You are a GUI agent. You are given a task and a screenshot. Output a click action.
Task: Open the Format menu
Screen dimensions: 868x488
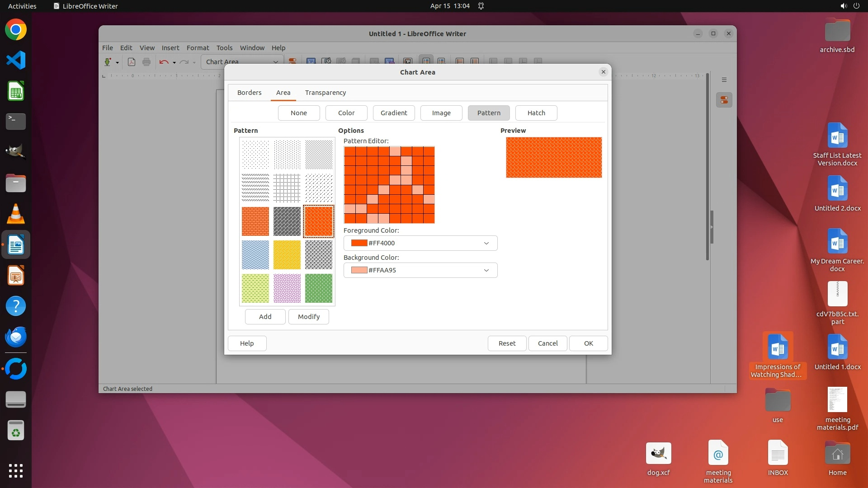point(198,48)
